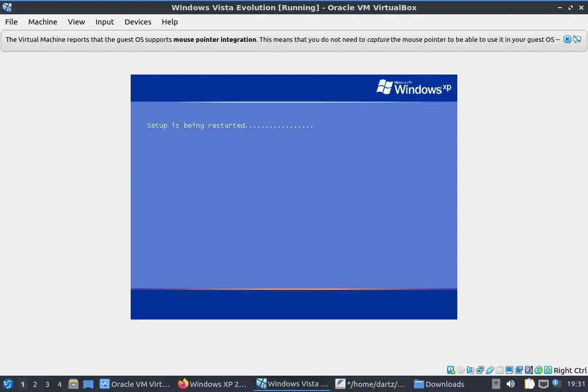588x392 pixels.
Task: Click the wired network tray icon
Action: tap(544, 384)
